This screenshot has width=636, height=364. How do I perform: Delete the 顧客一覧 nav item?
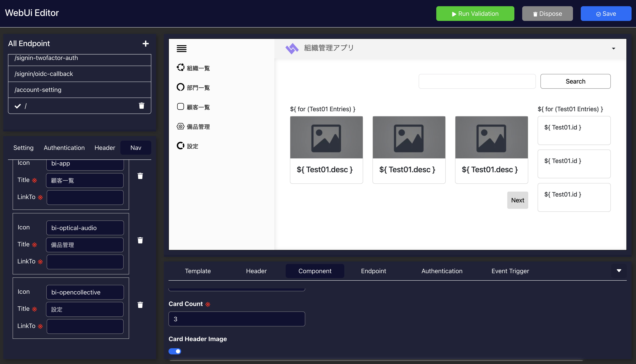click(140, 176)
